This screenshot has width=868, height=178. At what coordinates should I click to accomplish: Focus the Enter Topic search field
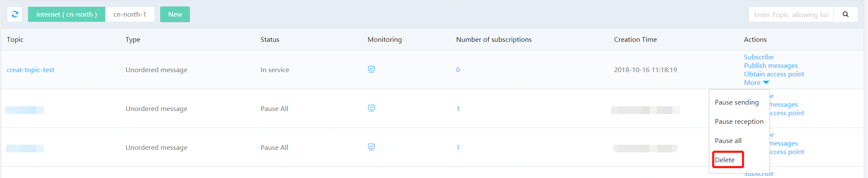791,15
